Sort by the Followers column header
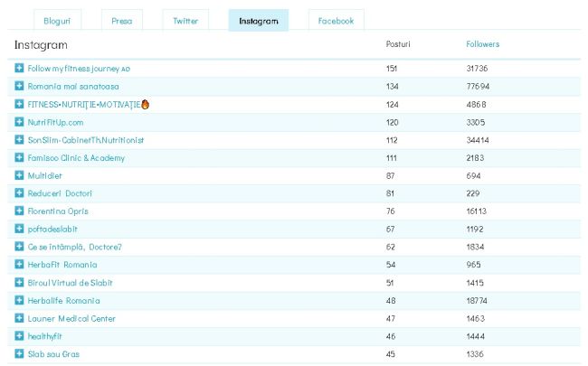This screenshot has height=366, width=588. 482,44
